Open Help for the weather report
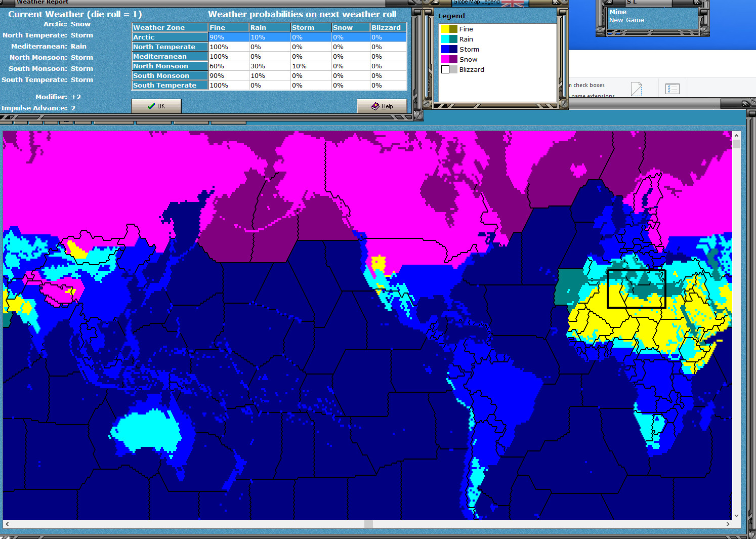Screen dimensions: 756x539 (x=382, y=106)
